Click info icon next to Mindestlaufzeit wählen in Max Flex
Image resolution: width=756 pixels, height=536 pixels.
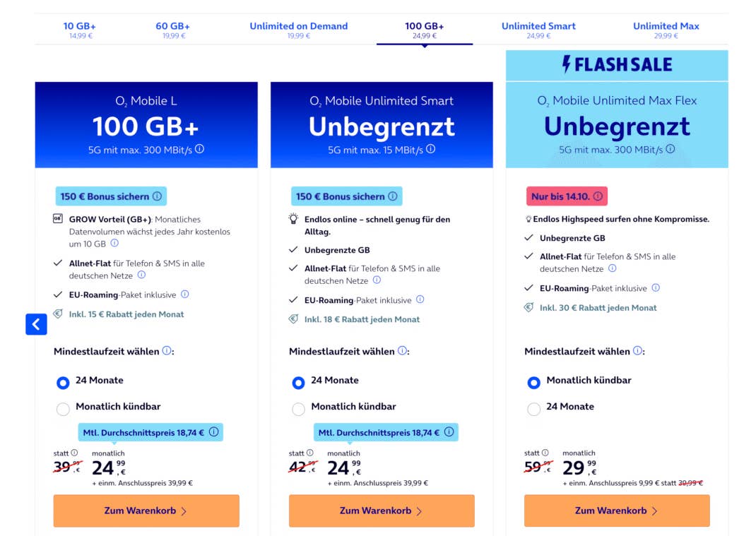pyautogui.click(x=637, y=350)
